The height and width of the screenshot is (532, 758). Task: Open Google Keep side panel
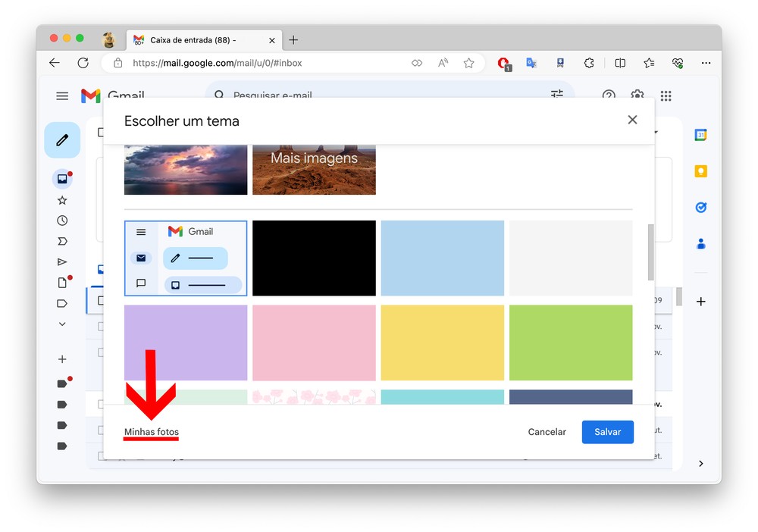click(x=700, y=171)
